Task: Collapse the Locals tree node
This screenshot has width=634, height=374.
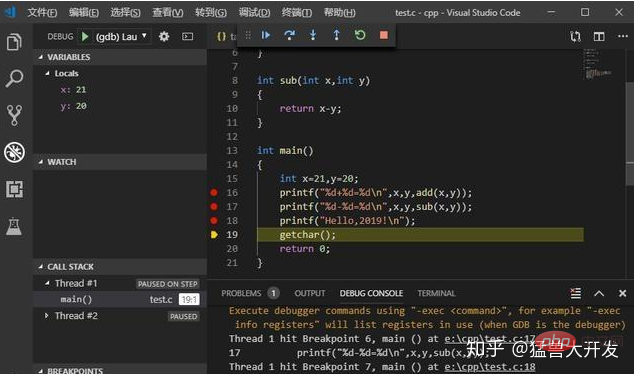Action: (x=47, y=73)
